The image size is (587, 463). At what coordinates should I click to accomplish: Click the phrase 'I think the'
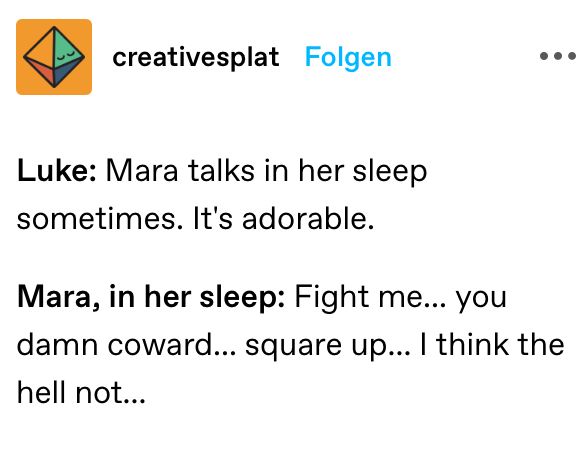point(492,345)
